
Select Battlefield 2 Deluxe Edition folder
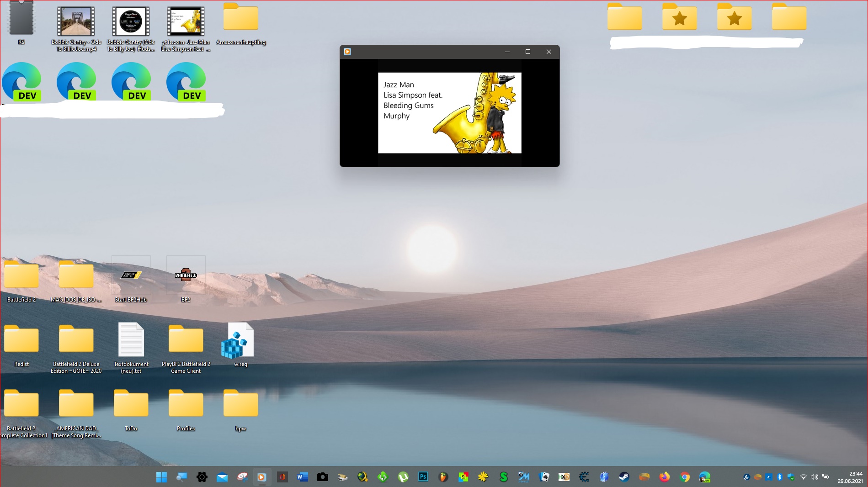pyautogui.click(x=76, y=349)
